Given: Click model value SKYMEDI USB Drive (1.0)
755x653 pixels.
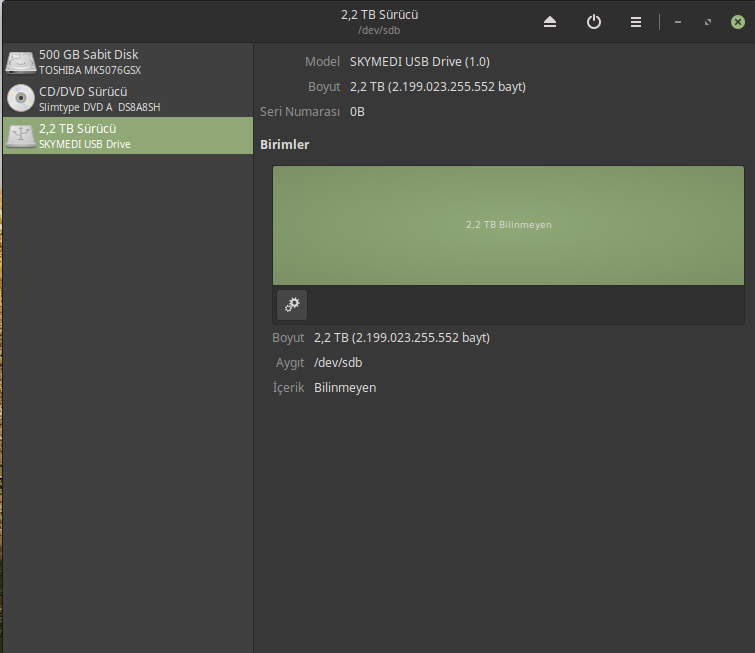Looking at the screenshot, I should point(419,62).
